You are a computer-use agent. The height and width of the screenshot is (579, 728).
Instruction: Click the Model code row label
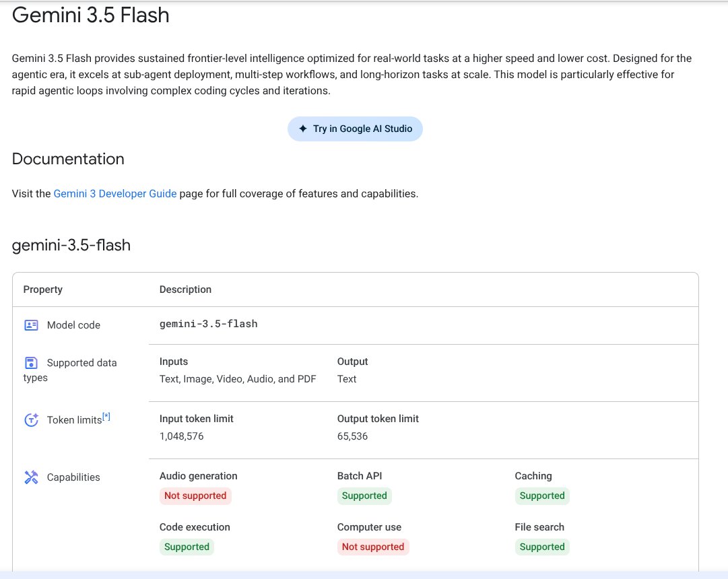(x=73, y=325)
